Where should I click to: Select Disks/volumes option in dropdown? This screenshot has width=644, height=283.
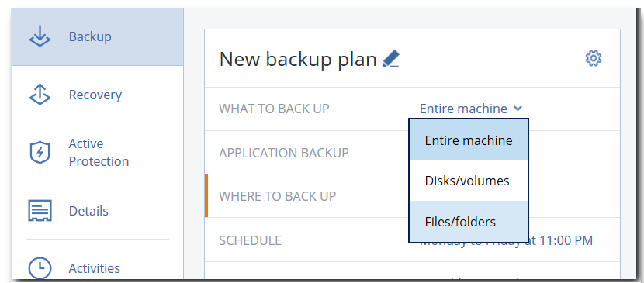(469, 181)
